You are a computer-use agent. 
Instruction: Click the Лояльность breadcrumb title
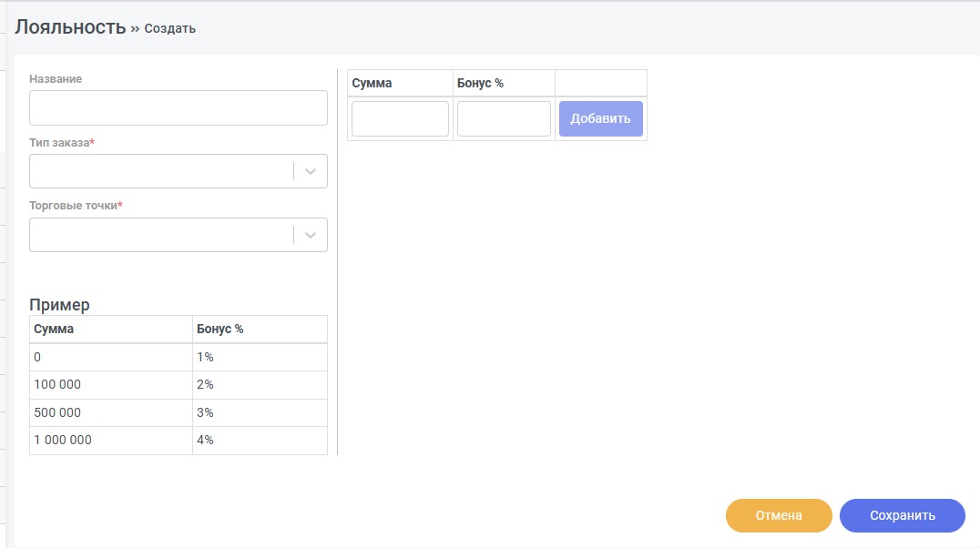click(71, 27)
